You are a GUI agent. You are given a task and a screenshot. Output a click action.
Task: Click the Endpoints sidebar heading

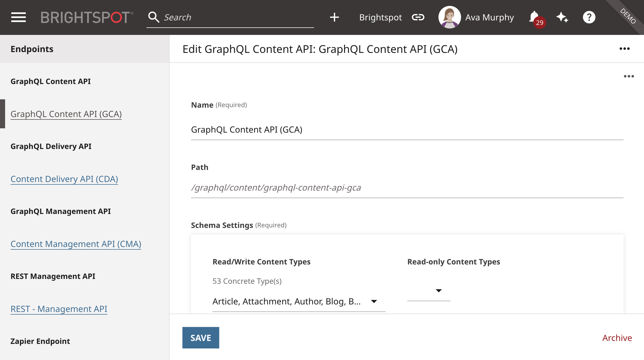[x=32, y=49]
